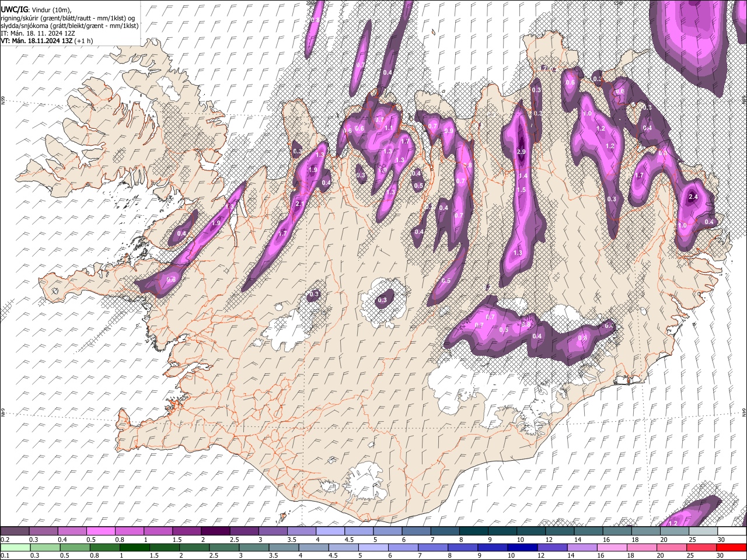Screen dimensions: 747x560
Task: Click the upper legend swatch starting at 3
Action: click(x=273, y=531)
